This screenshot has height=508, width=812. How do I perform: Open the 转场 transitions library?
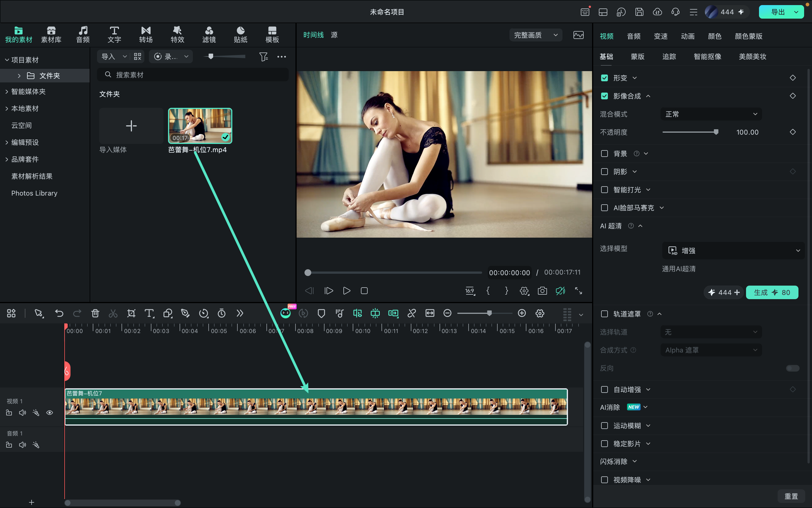pos(145,35)
